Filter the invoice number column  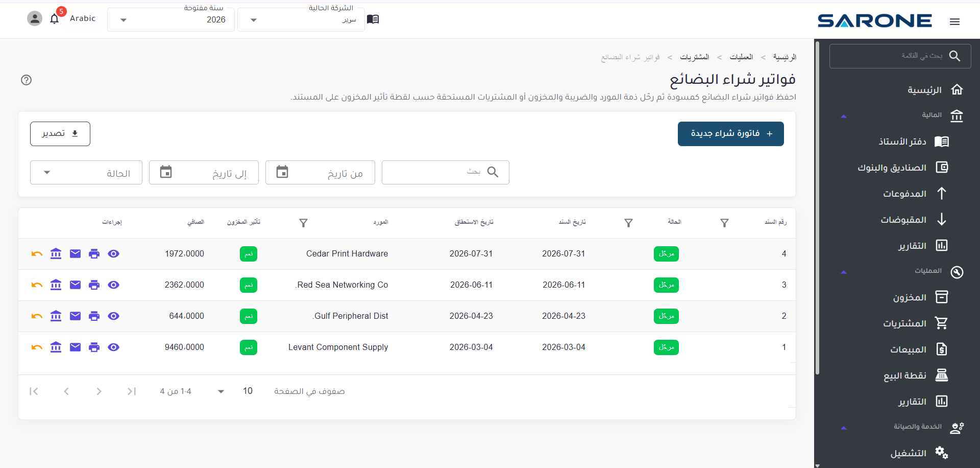tap(724, 223)
